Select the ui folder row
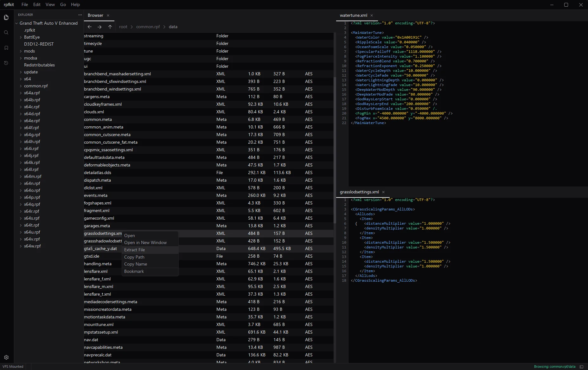The width and height of the screenshot is (588, 370). 208,66
